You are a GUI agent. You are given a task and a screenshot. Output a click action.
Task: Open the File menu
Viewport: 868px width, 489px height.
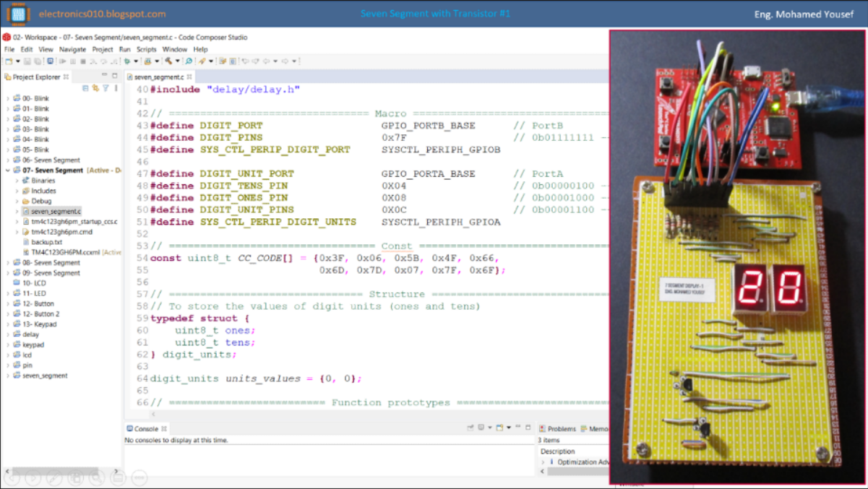[x=9, y=49]
